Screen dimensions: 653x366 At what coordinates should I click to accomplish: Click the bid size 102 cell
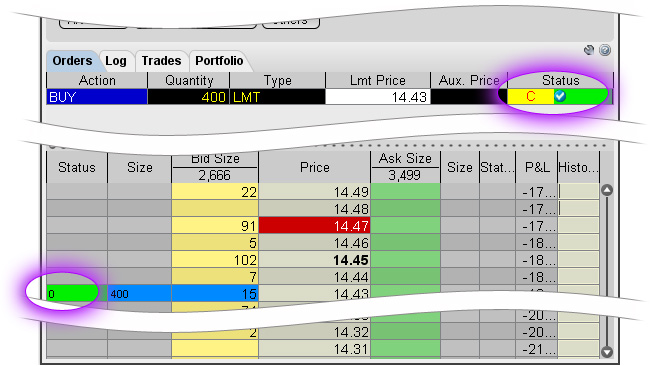click(x=215, y=260)
